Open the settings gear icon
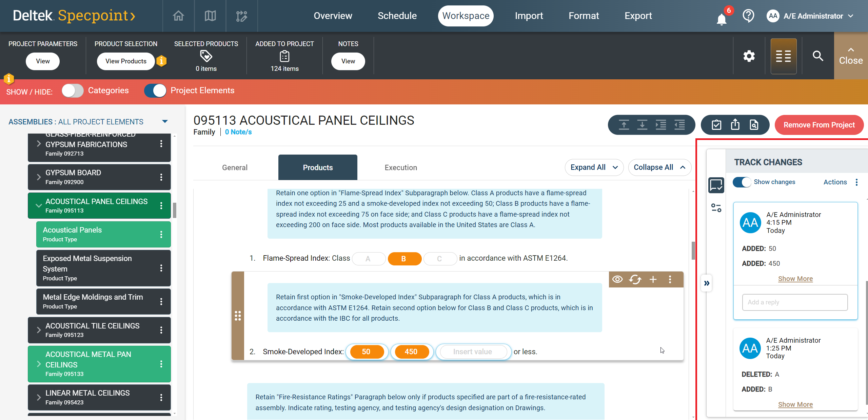 749,56
